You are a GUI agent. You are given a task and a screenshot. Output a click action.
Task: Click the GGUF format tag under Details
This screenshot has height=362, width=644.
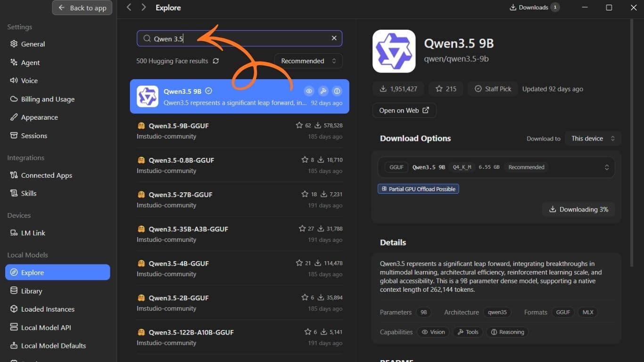coord(563,312)
